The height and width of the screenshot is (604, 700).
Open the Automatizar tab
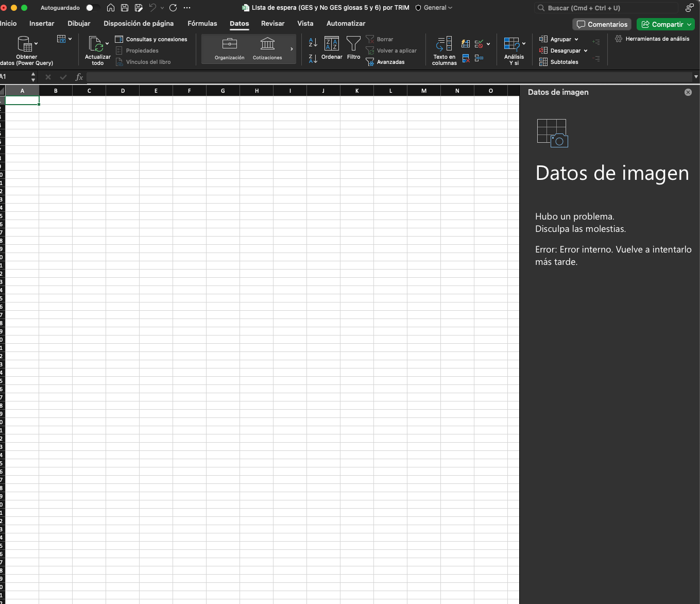click(346, 24)
